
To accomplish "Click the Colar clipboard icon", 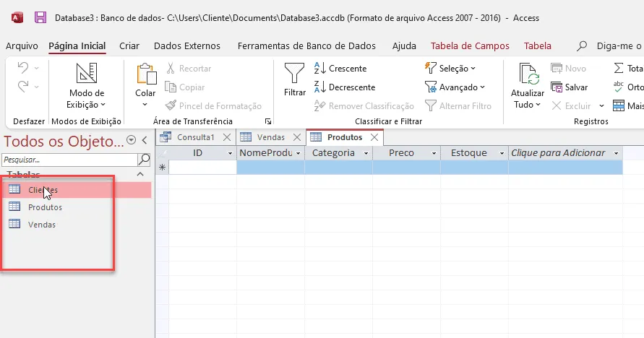I will (x=146, y=74).
